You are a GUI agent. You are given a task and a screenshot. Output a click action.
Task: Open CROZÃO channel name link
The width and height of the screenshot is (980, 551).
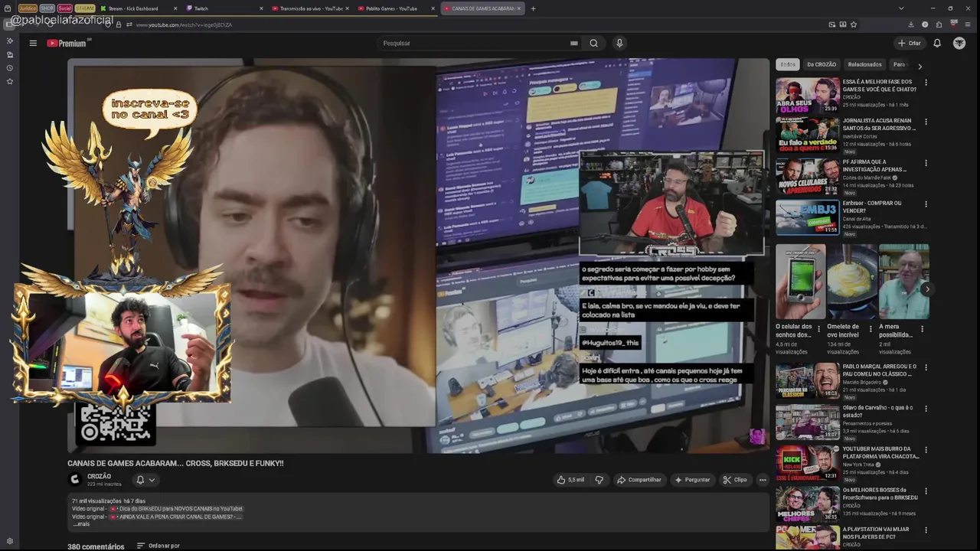(100, 476)
